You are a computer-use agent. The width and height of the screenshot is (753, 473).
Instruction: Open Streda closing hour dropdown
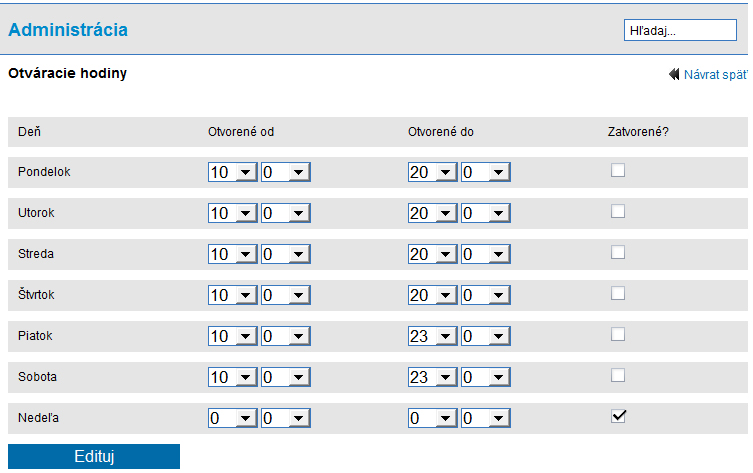tap(433, 254)
